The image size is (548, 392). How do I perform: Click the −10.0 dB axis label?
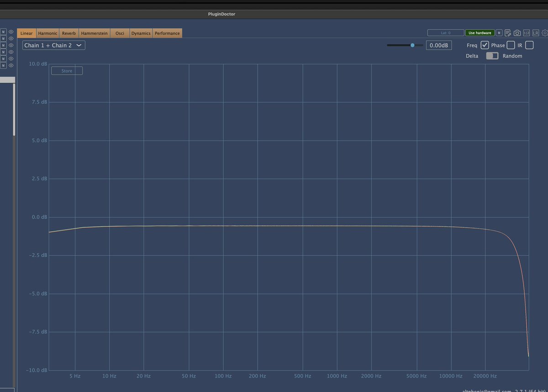click(x=37, y=371)
